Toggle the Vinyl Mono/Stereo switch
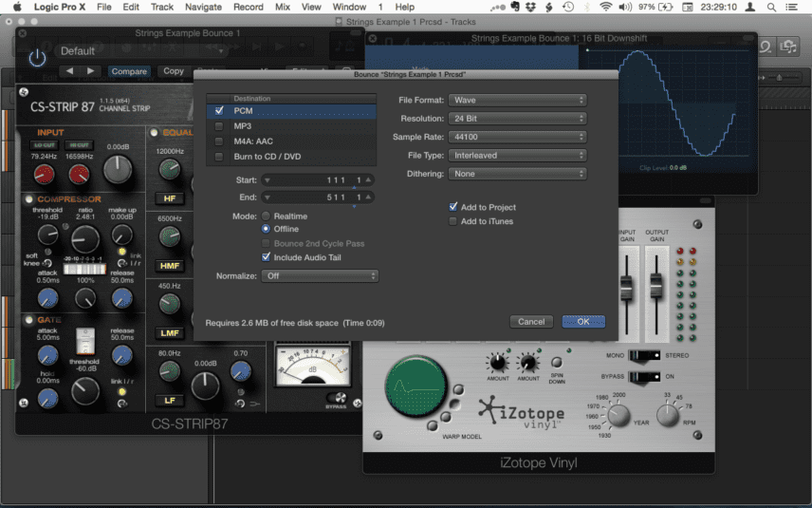 tap(644, 355)
